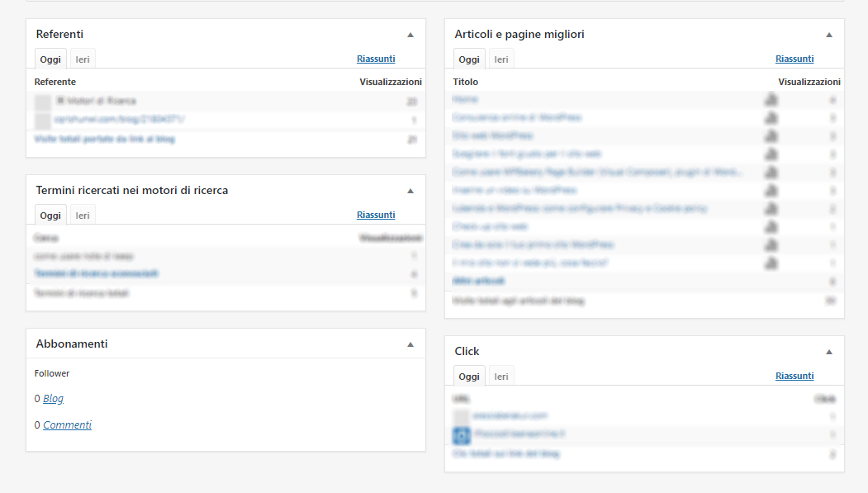
Task: Collapse the Abbonamenti panel arrow
Action: 410,344
